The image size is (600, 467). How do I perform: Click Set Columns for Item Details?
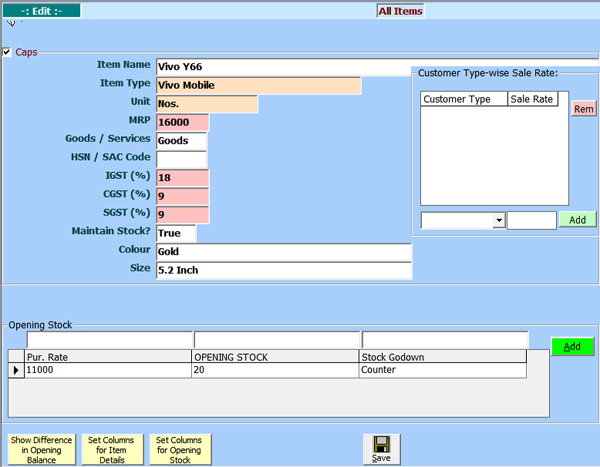pyautogui.click(x=111, y=450)
